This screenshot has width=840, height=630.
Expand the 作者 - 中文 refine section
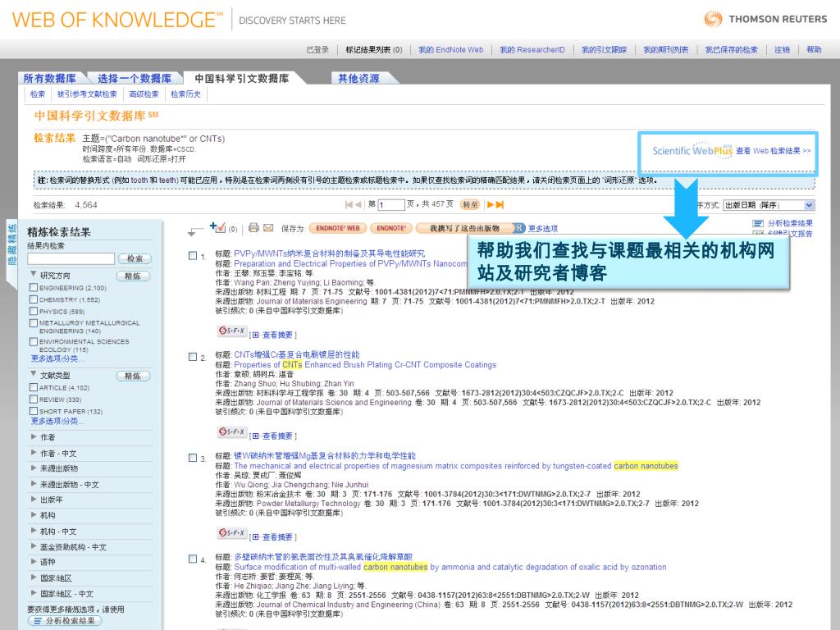pyautogui.click(x=34, y=453)
